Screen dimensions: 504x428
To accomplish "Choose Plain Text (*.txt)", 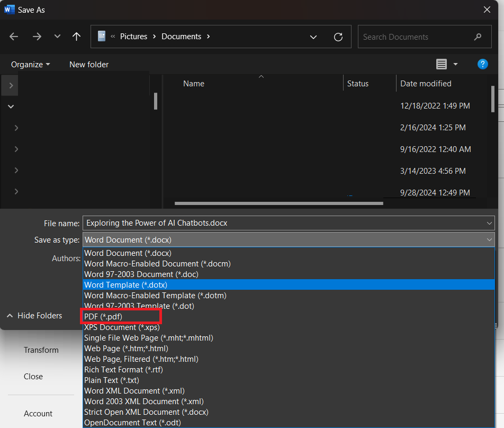I will pyautogui.click(x=289, y=380).
